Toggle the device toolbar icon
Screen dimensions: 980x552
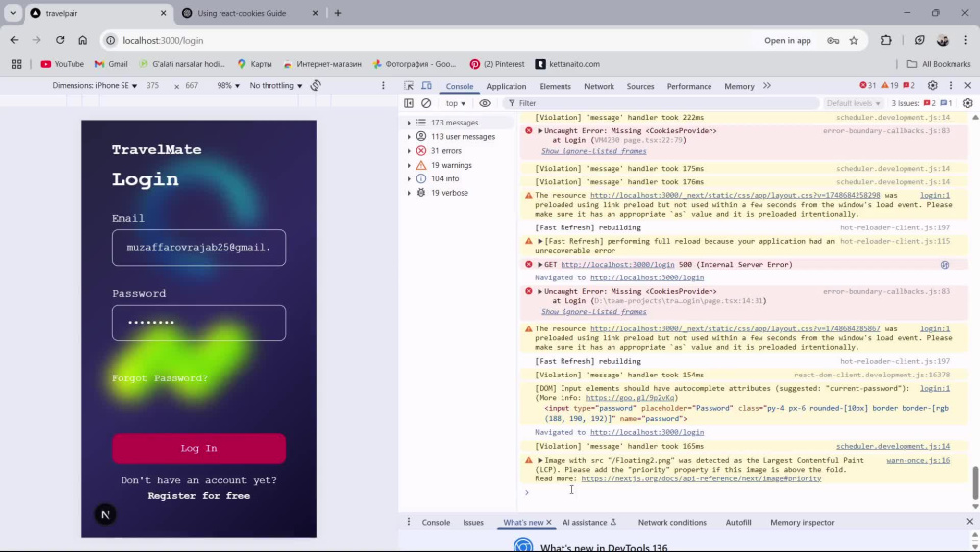coord(427,86)
